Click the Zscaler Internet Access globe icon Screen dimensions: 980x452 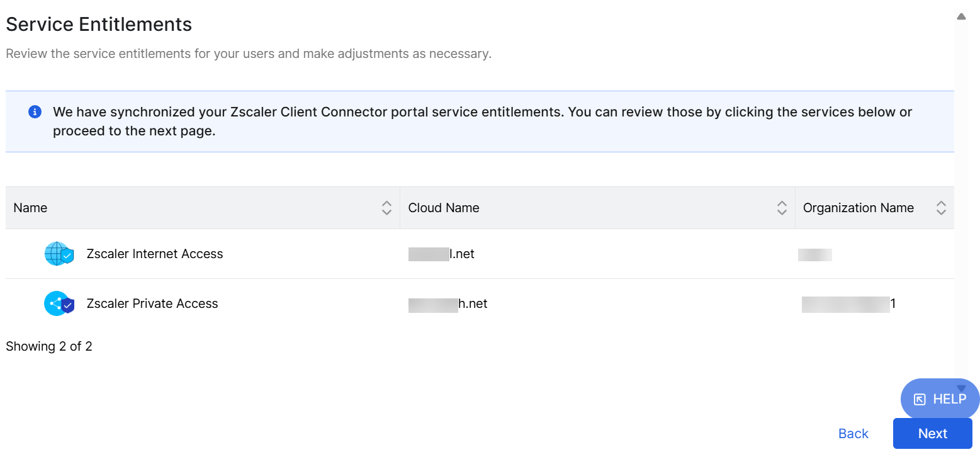(59, 254)
